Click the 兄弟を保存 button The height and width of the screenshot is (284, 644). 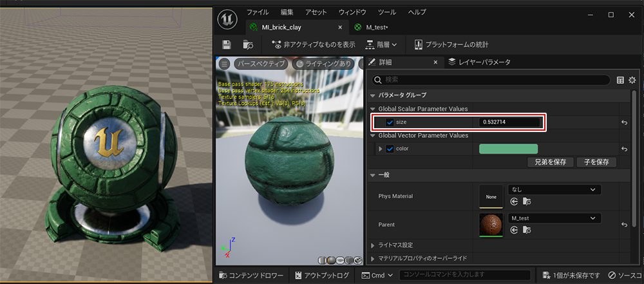549,162
